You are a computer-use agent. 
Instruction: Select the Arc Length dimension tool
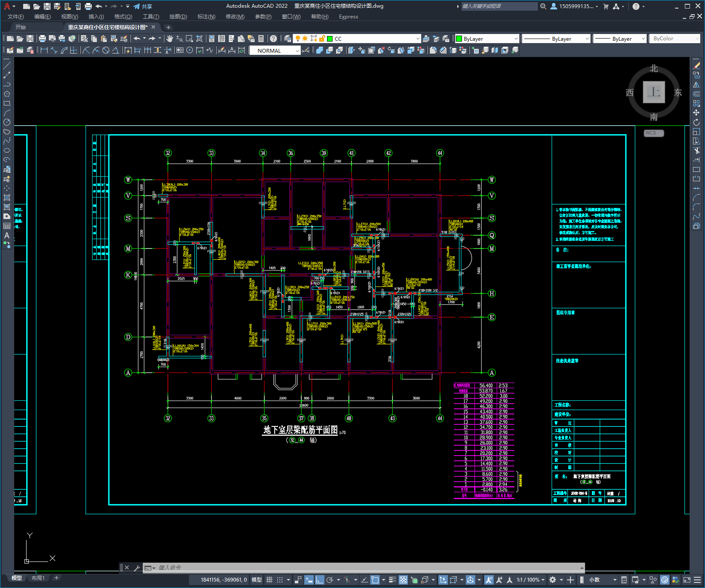click(x=64, y=50)
